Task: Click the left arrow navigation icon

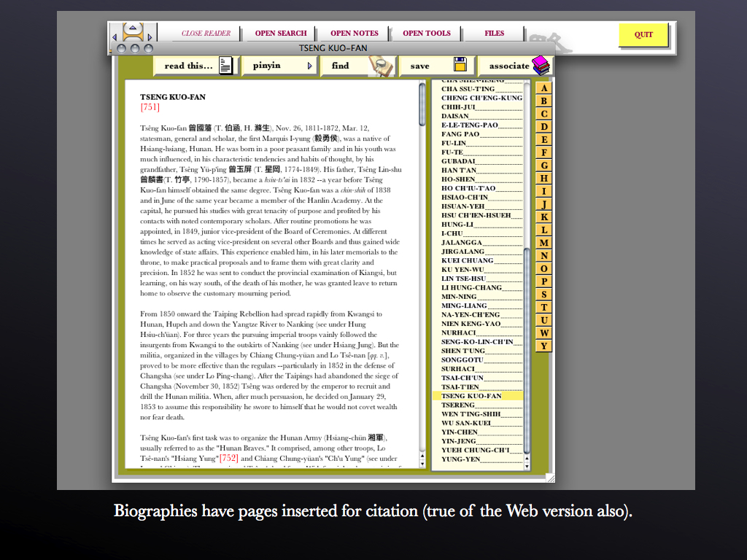Action: tap(115, 36)
